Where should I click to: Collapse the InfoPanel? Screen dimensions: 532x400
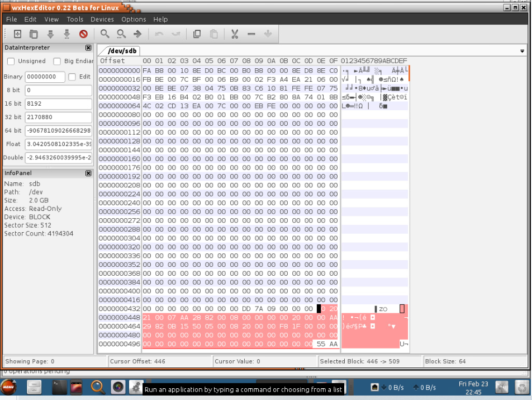coord(88,173)
